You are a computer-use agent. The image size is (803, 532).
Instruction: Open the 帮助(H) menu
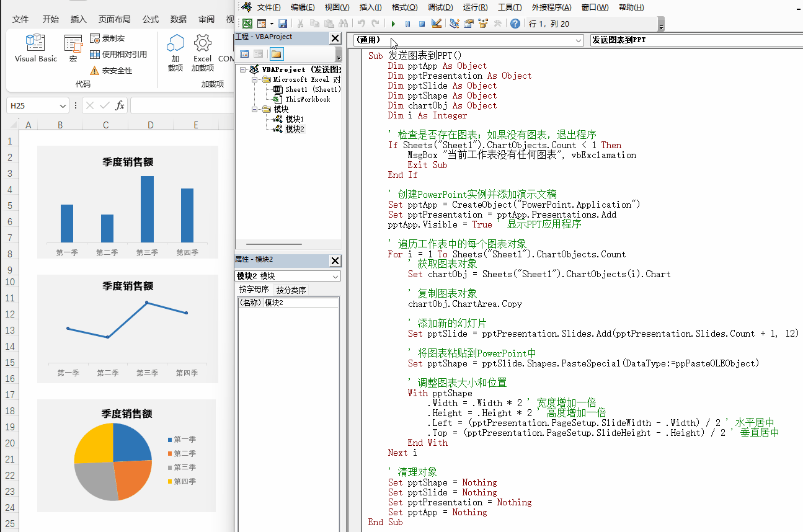[631, 7]
